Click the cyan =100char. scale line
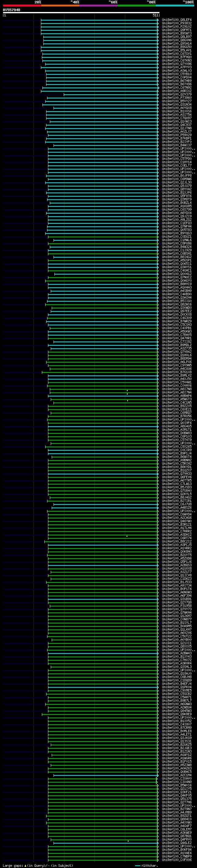The width and height of the screenshot is (197, 868). point(138,866)
